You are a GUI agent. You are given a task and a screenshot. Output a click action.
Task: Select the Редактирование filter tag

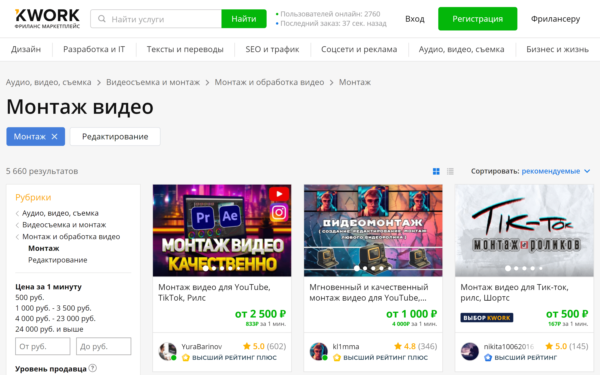115,137
